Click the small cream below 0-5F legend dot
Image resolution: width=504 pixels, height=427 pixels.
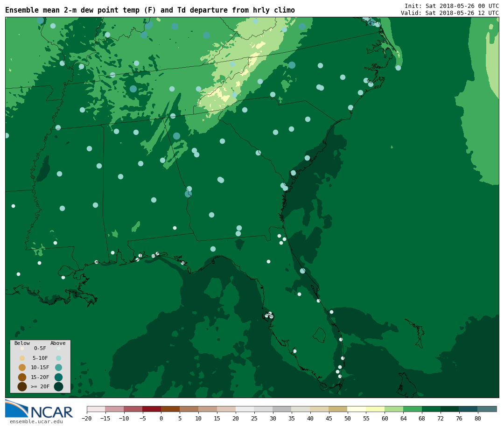(22, 348)
